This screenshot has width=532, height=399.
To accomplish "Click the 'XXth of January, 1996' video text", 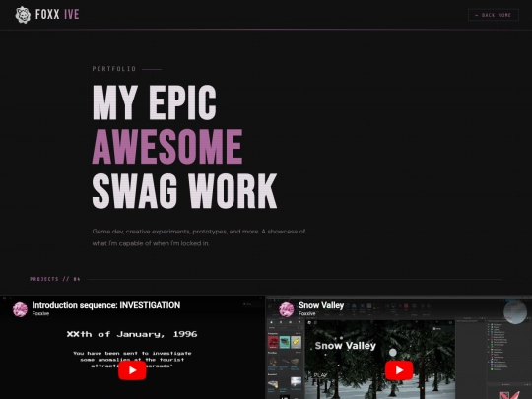I will (x=132, y=334).
